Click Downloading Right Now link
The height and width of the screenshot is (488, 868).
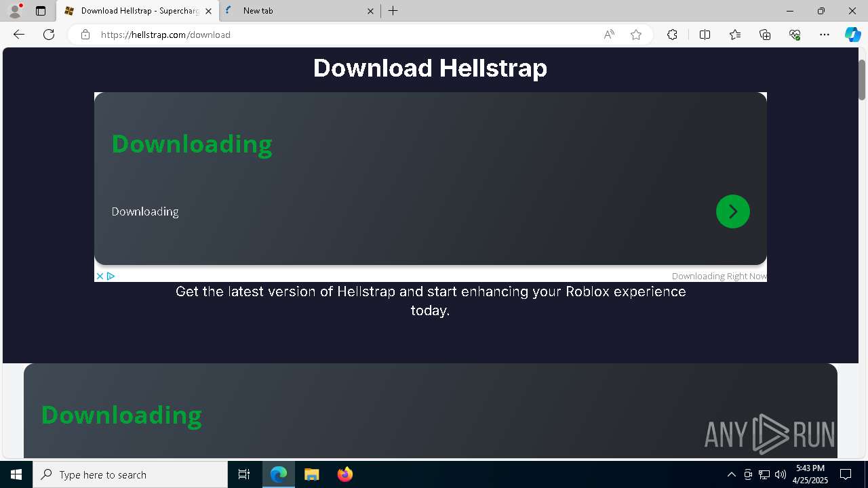719,276
